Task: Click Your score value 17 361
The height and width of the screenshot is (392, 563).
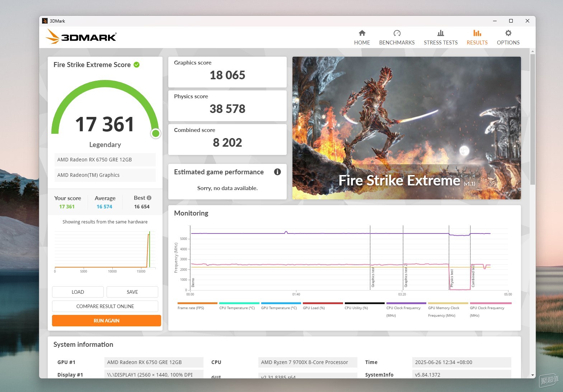Action: coord(67,207)
